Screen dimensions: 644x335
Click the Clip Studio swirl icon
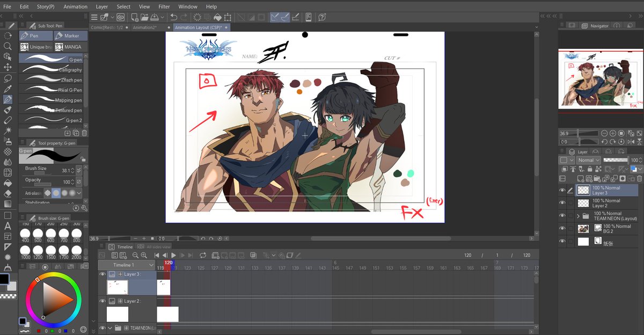(x=121, y=17)
